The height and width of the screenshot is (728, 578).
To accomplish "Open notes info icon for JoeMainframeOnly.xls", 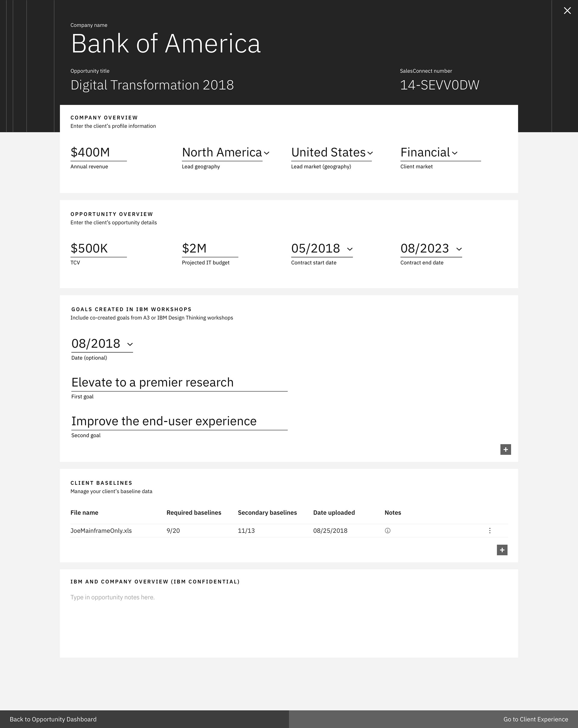I will [387, 530].
